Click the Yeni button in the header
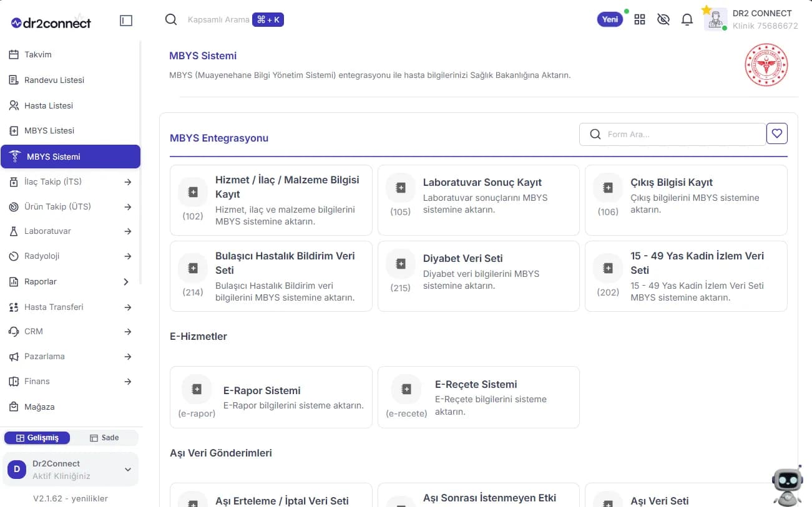The height and width of the screenshot is (507, 812). point(610,19)
